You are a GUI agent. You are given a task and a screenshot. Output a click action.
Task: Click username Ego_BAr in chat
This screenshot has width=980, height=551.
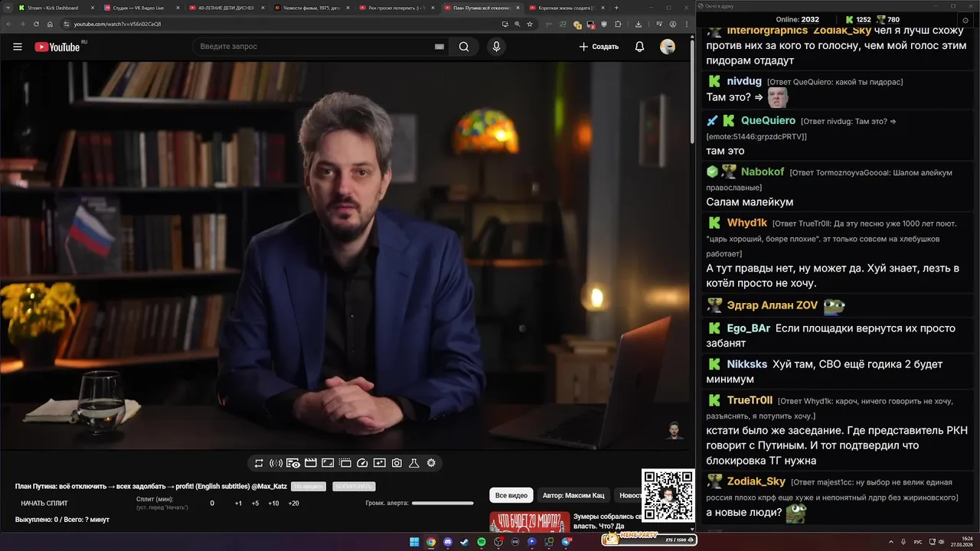point(749,328)
